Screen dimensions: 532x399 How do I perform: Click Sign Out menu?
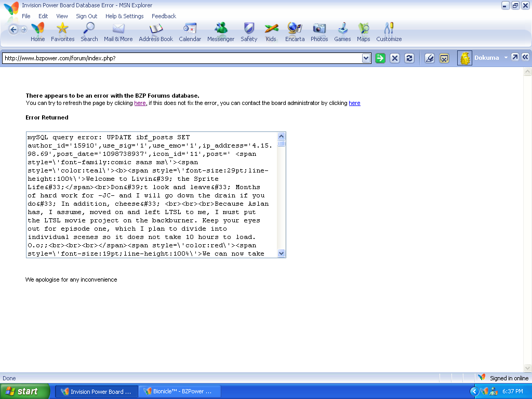point(87,16)
